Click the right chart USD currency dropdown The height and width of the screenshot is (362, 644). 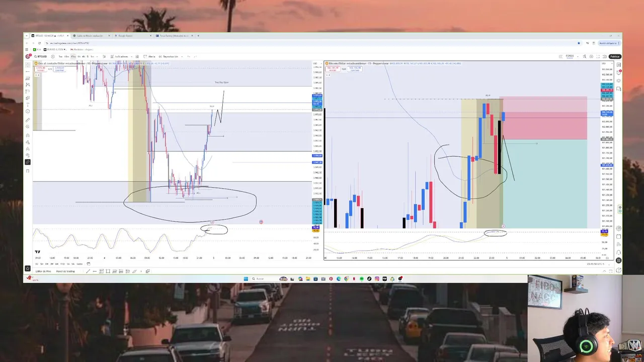(x=607, y=63)
